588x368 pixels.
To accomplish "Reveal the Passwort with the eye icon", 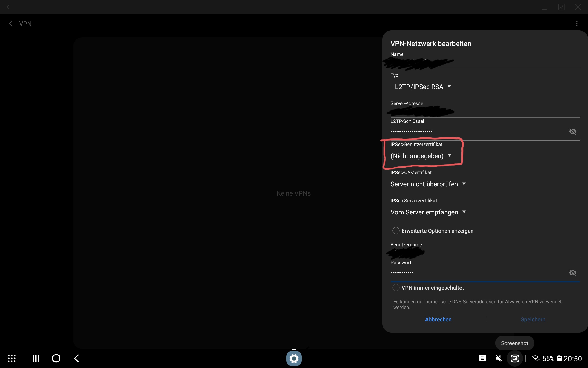I will click(x=572, y=273).
